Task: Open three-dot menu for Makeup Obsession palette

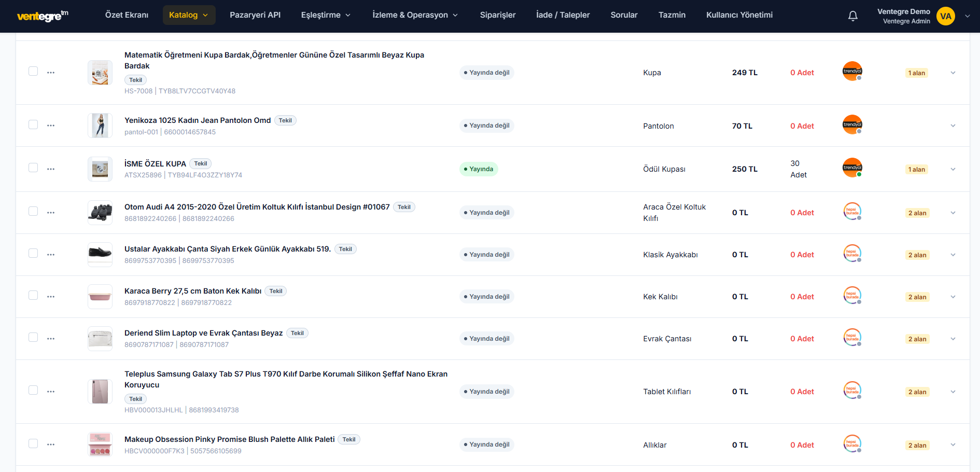Action: coord(51,445)
